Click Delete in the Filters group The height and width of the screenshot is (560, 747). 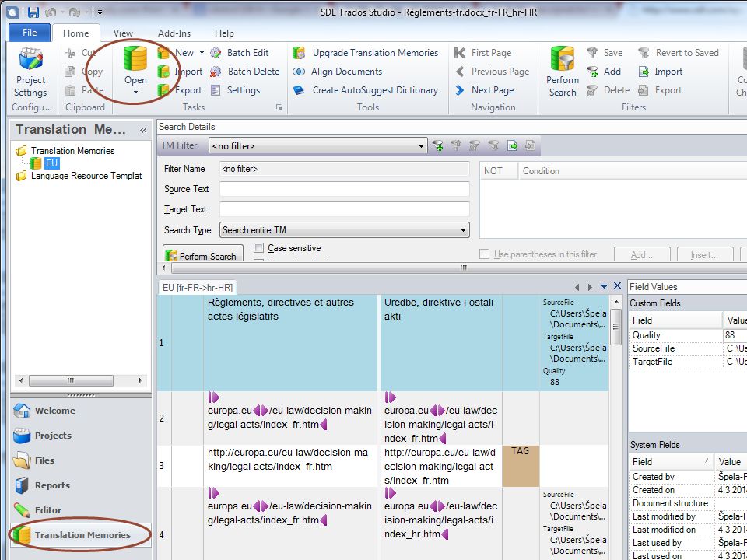608,90
